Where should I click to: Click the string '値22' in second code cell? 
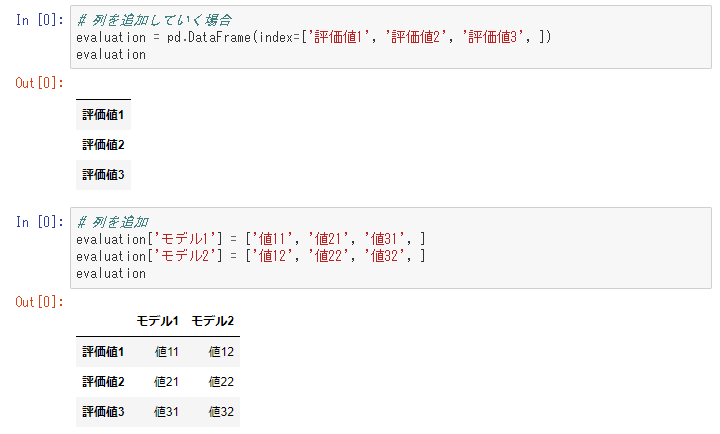tap(328, 256)
